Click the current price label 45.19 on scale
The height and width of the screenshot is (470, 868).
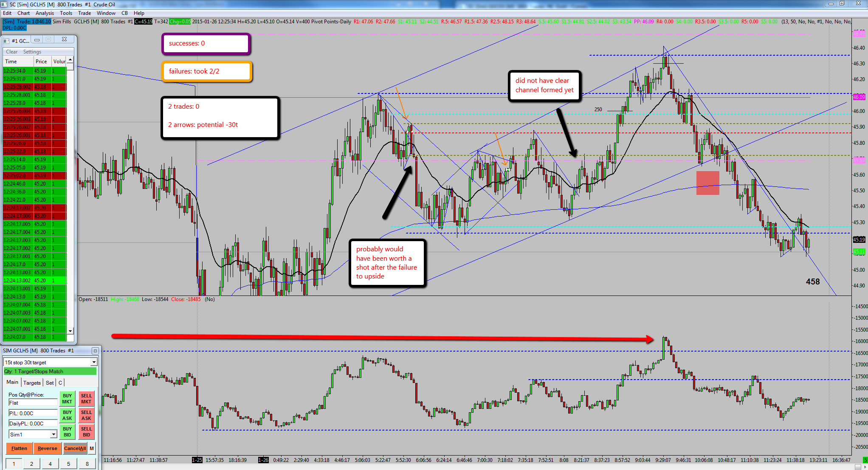point(859,239)
